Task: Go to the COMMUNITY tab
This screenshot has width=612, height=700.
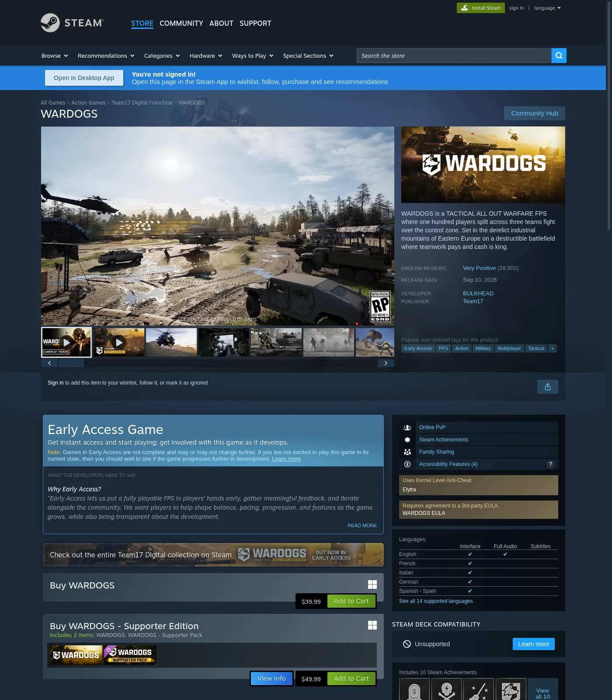Action: [x=181, y=23]
